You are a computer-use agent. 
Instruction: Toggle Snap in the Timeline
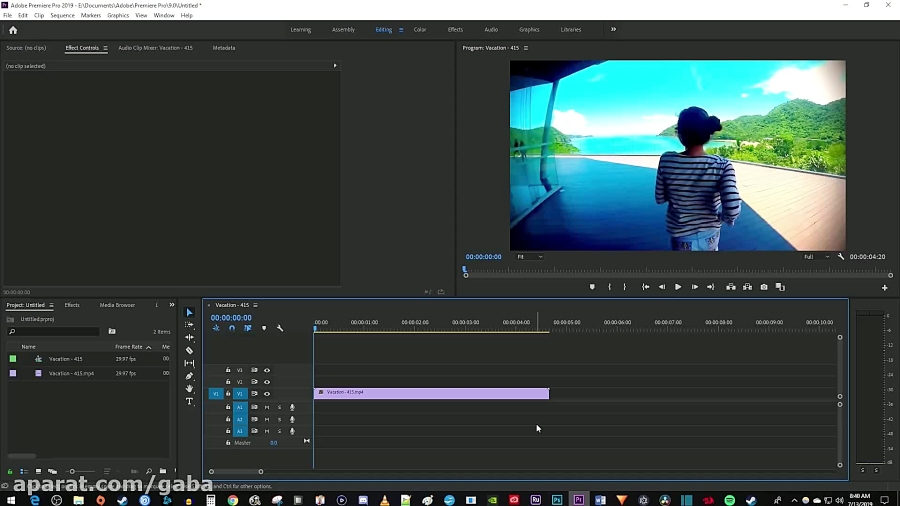(232, 328)
